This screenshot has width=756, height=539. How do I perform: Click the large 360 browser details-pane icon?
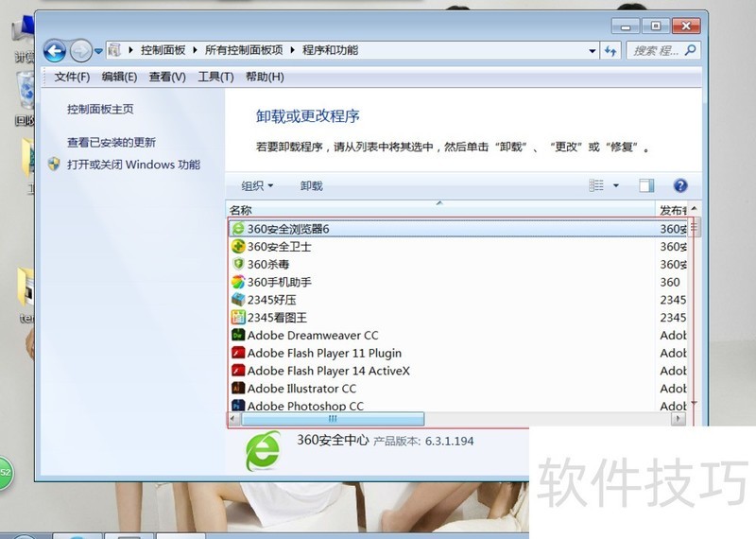(263, 452)
